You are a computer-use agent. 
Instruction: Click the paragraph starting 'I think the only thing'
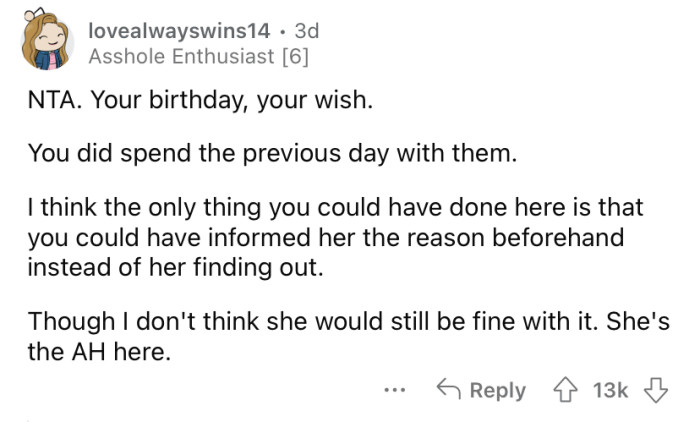click(335, 237)
